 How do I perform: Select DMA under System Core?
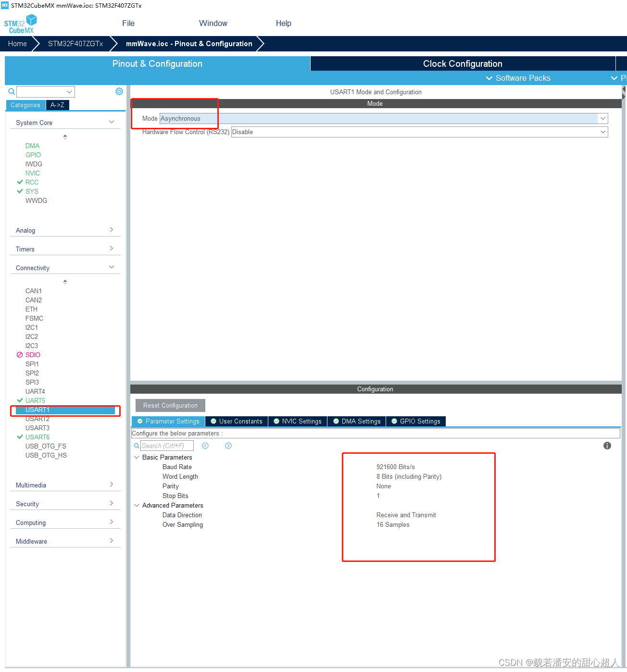click(32, 146)
